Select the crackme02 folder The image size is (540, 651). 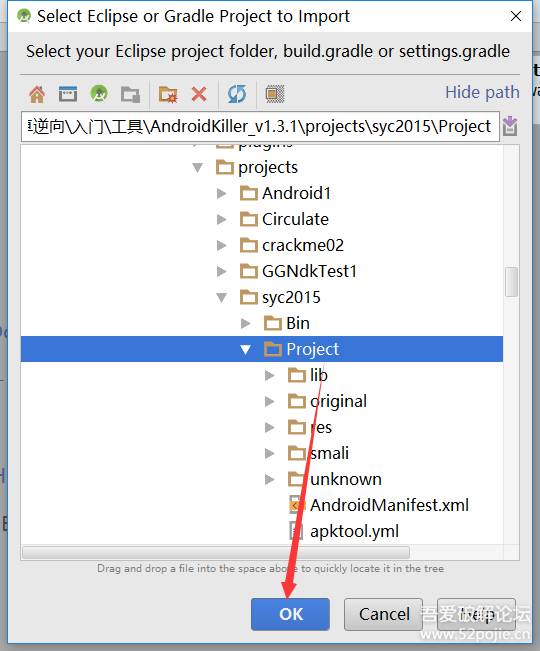(292, 245)
